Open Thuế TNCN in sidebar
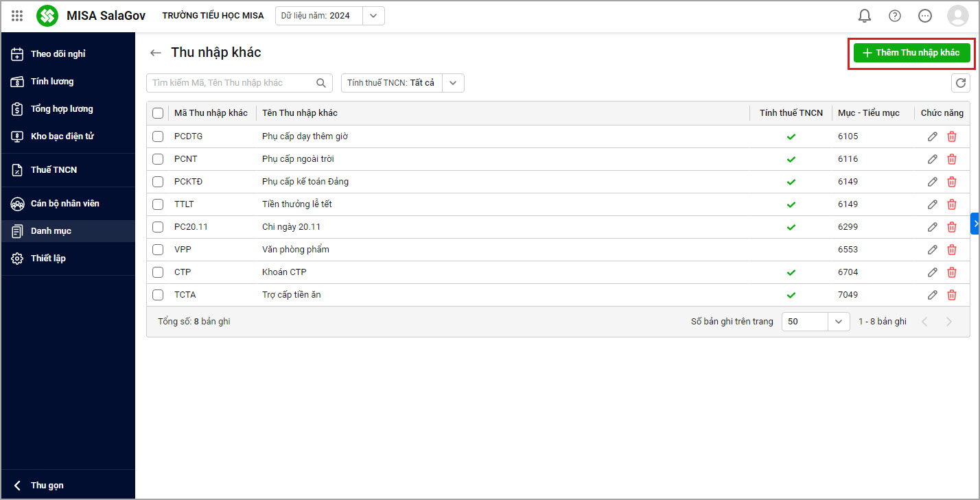The image size is (980, 500). pyautogui.click(x=68, y=170)
